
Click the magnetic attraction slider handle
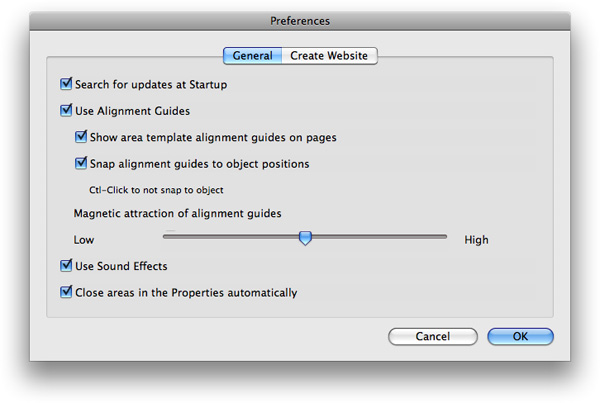coord(305,238)
